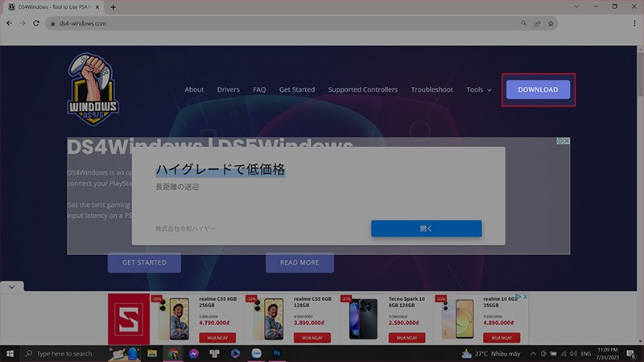Click the 株式会社令和ハイヤー advertiser name

[185, 228]
